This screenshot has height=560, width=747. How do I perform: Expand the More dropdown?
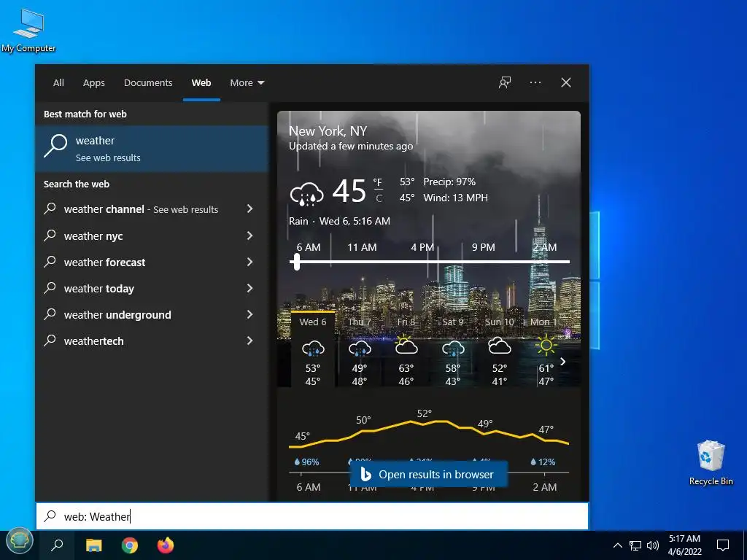point(247,82)
